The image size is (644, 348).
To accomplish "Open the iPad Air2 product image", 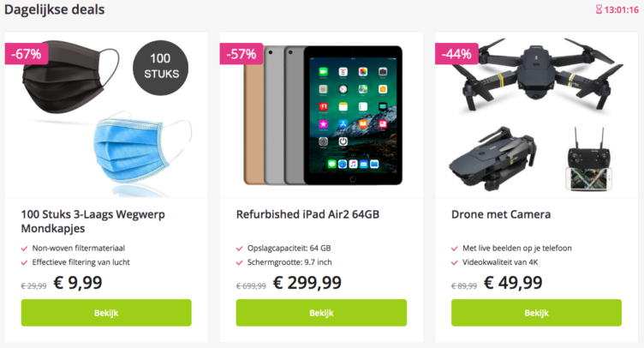I will (321, 115).
